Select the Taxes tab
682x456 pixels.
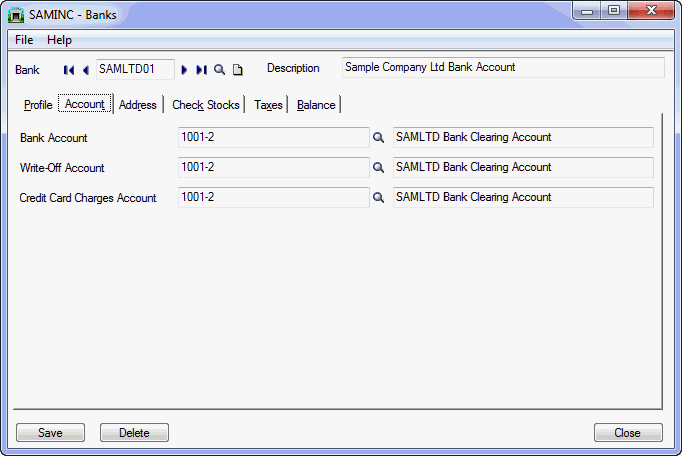(x=268, y=105)
